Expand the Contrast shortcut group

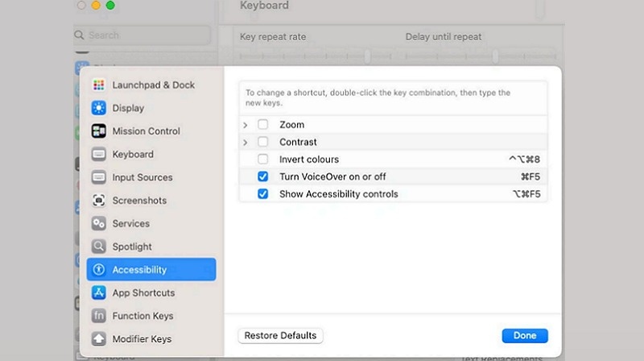point(246,143)
